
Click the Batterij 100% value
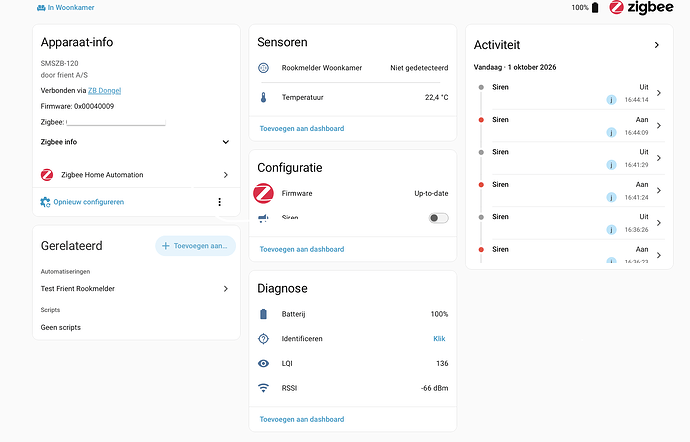point(439,314)
